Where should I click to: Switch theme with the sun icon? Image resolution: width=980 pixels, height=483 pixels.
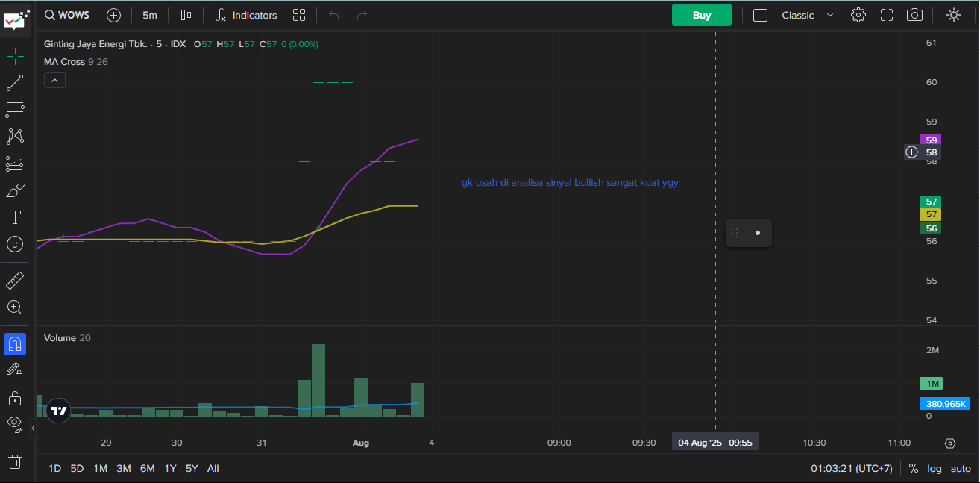coord(953,15)
